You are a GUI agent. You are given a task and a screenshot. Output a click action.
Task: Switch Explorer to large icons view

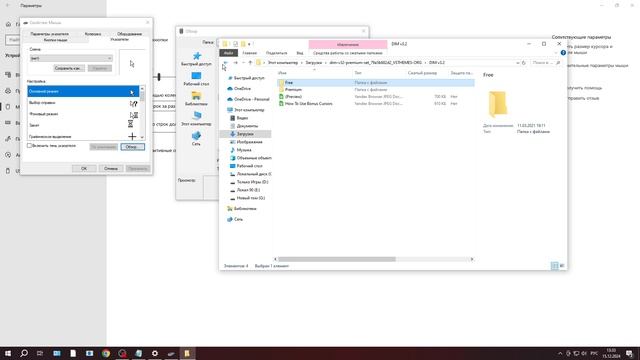(x=562, y=266)
